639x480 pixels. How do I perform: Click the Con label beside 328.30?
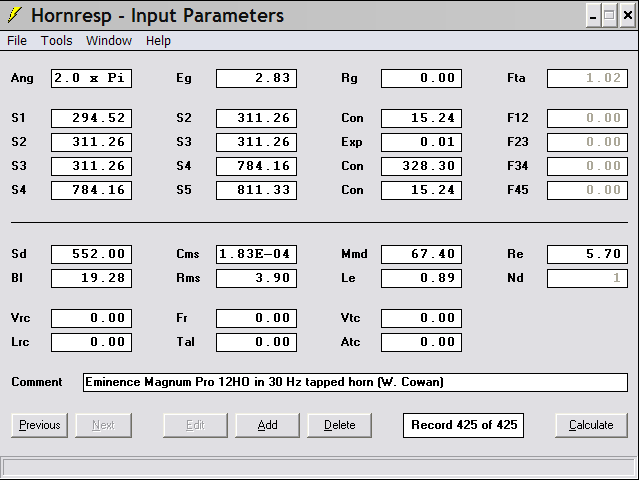coord(353,166)
